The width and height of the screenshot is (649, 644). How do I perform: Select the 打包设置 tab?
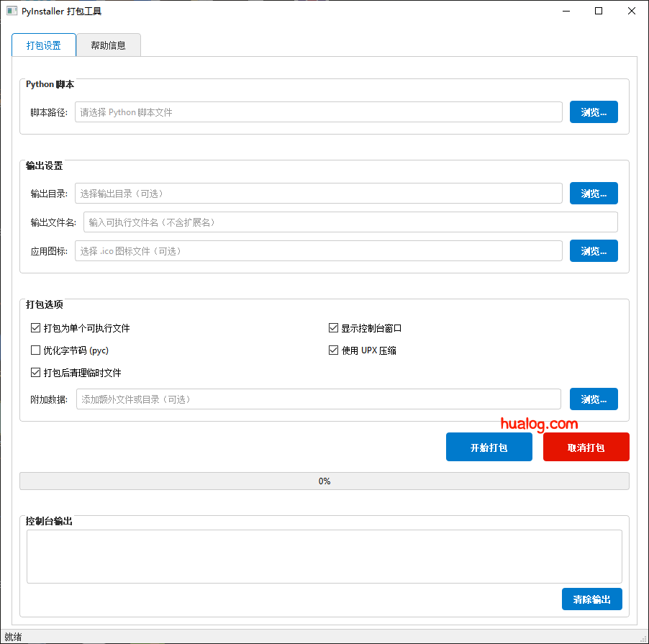coord(43,45)
